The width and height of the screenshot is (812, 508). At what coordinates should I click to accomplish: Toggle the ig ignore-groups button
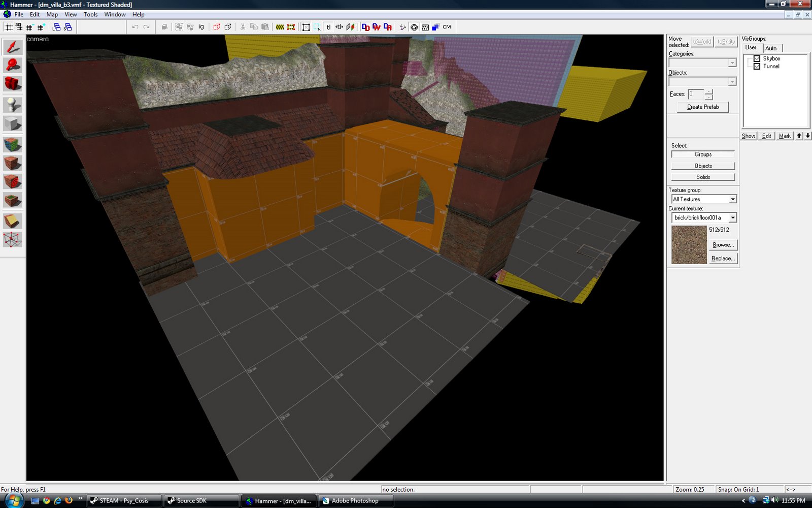201,27
